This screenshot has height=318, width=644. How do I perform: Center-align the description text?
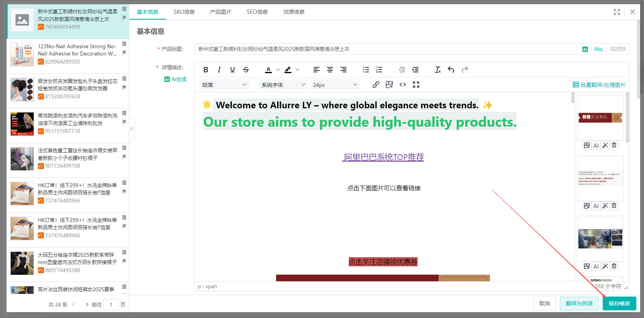[330, 70]
